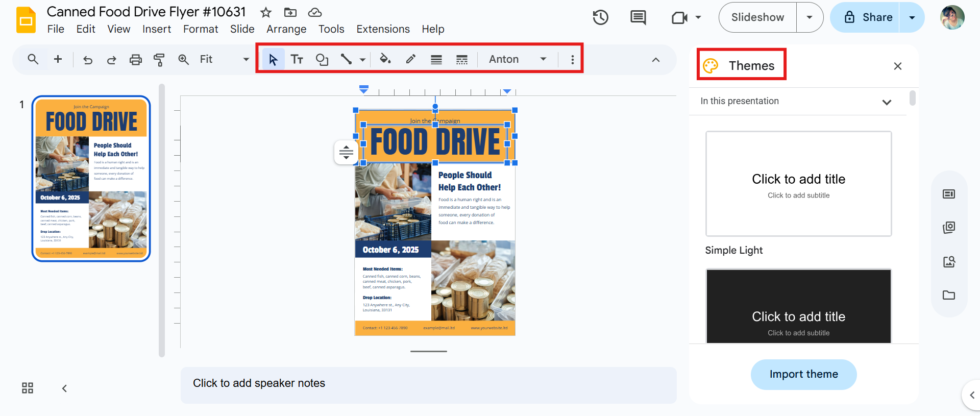The height and width of the screenshot is (416, 980).
Task: Click the zoom magnifier tool
Action: click(183, 60)
